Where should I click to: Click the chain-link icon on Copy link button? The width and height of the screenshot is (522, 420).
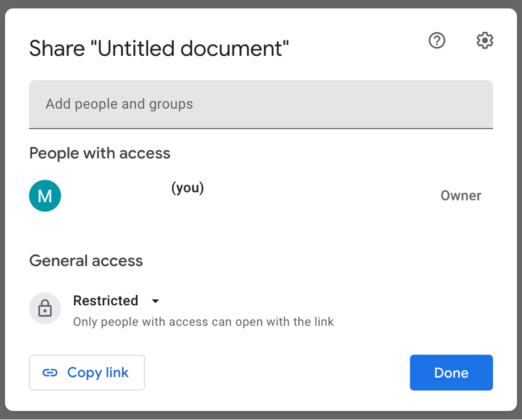pyautogui.click(x=51, y=372)
